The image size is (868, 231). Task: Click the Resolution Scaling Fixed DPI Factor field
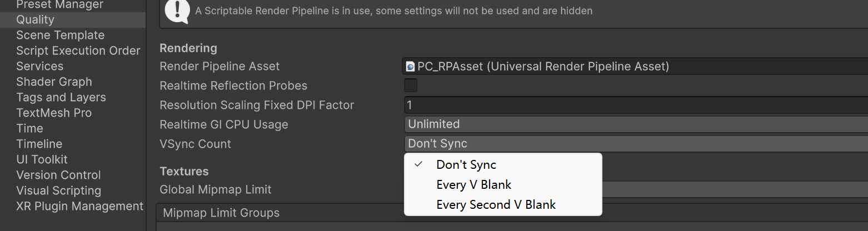point(633,105)
